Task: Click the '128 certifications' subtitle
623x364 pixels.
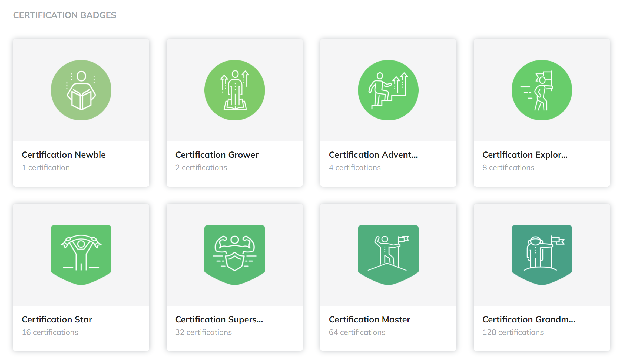Action: click(x=513, y=332)
